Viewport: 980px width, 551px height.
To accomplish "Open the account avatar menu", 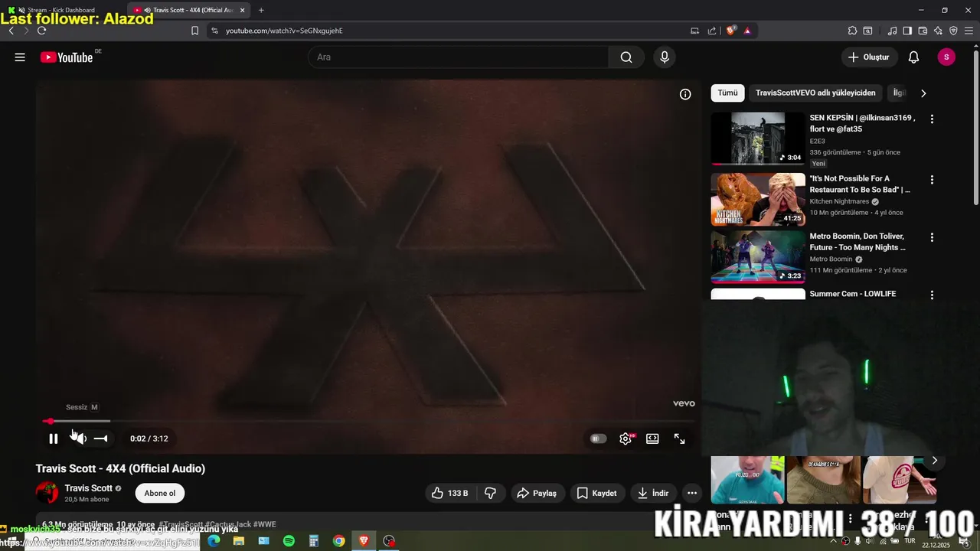I will (x=946, y=57).
